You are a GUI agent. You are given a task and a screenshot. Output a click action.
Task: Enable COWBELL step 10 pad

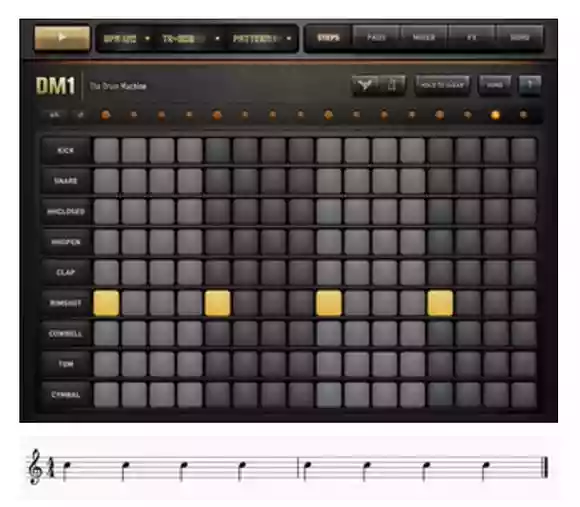(x=357, y=334)
